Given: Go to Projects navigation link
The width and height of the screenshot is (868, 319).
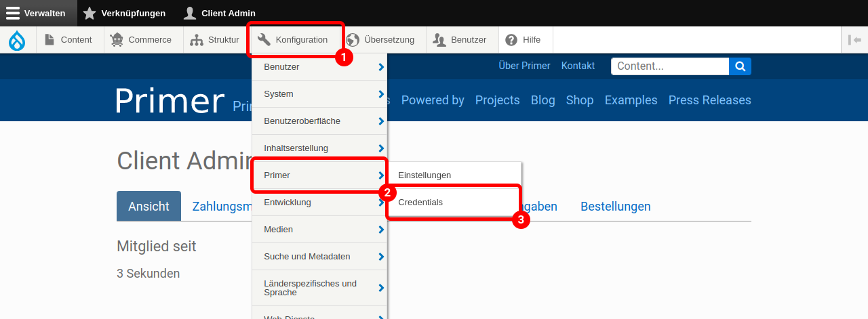Looking at the screenshot, I should [497, 100].
